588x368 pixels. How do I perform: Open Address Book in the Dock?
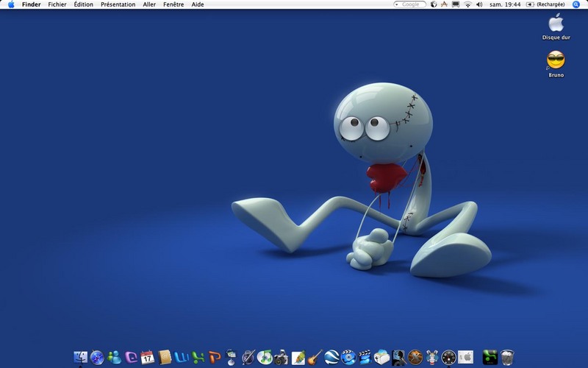point(165,358)
